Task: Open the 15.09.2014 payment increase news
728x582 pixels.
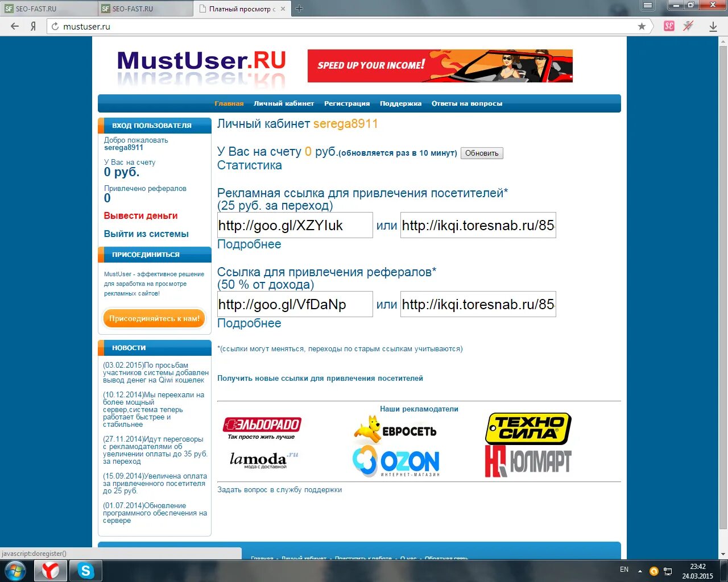Action: coord(155,484)
